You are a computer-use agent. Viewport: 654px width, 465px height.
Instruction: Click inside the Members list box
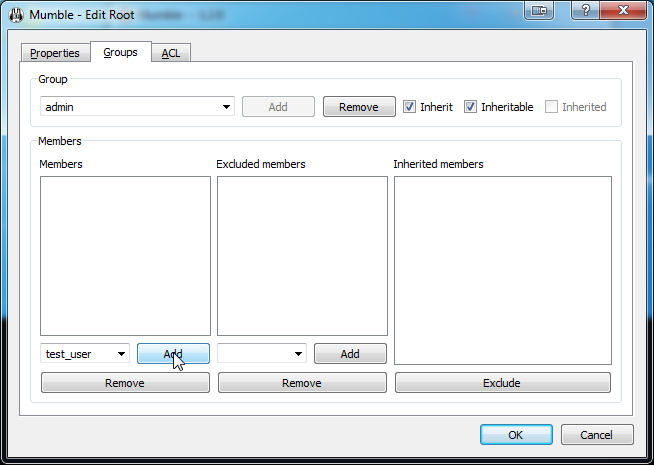126,256
